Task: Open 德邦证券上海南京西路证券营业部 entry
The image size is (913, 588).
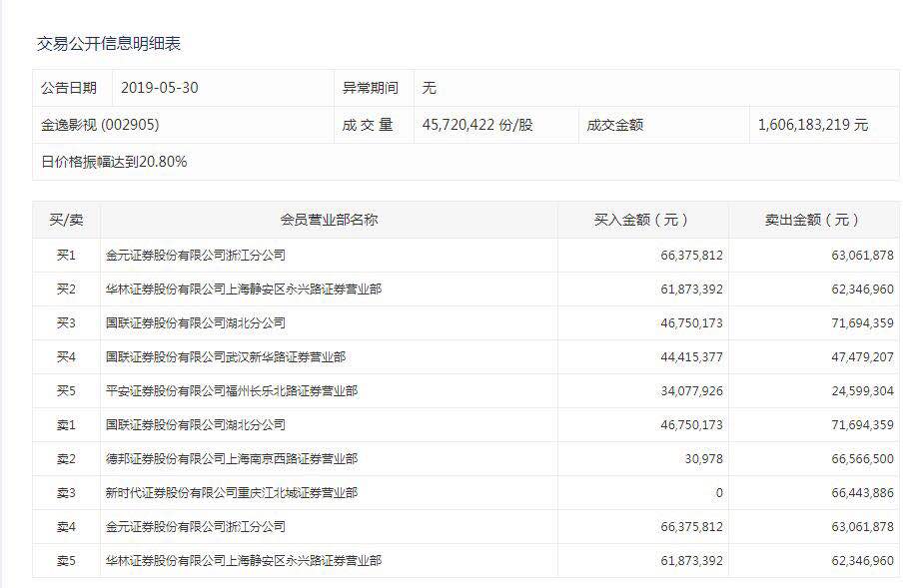Action: [x=232, y=459]
